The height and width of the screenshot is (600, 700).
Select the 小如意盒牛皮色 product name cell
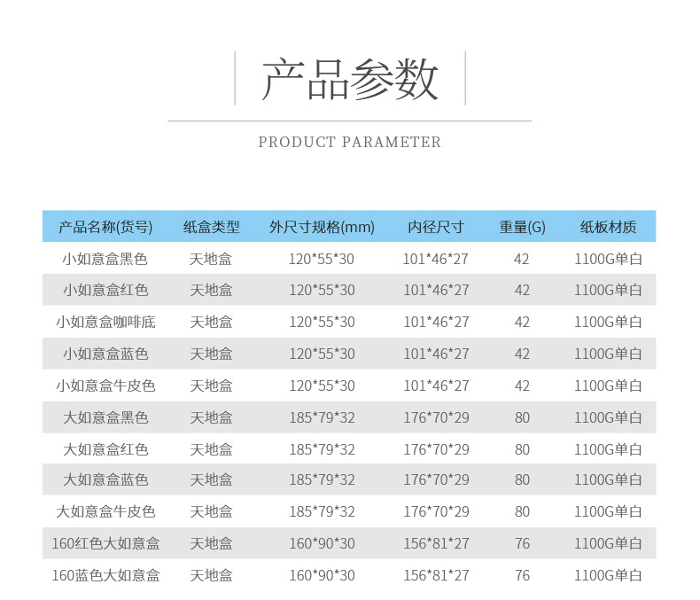tap(105, 386)
